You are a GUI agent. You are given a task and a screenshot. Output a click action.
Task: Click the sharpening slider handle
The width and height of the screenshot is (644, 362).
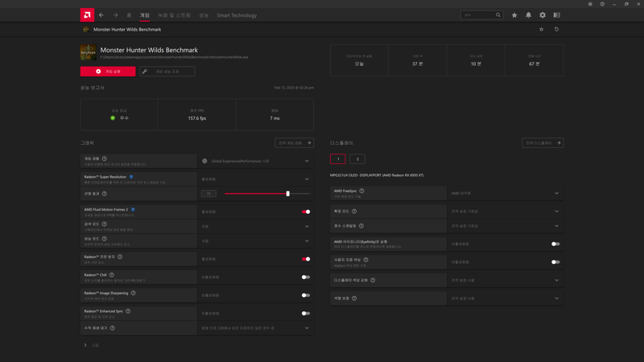tap(288, 194)
